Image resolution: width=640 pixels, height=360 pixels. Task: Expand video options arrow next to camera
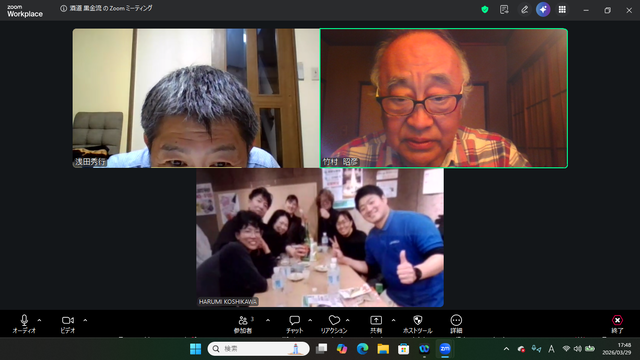point(85,320)
